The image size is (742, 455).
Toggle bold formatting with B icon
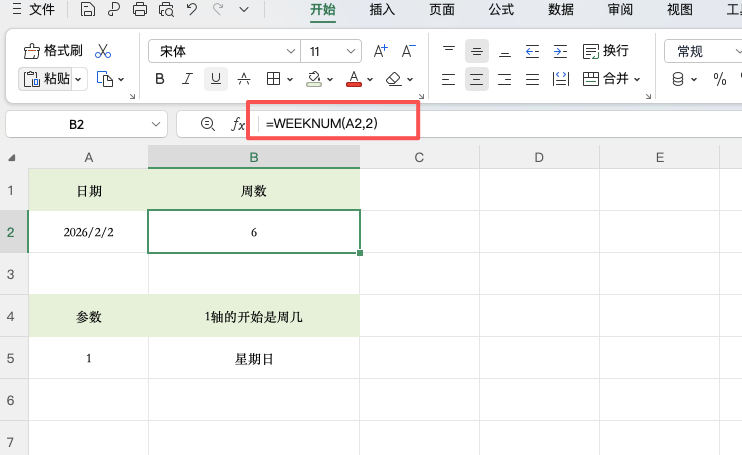click(160, 79)
